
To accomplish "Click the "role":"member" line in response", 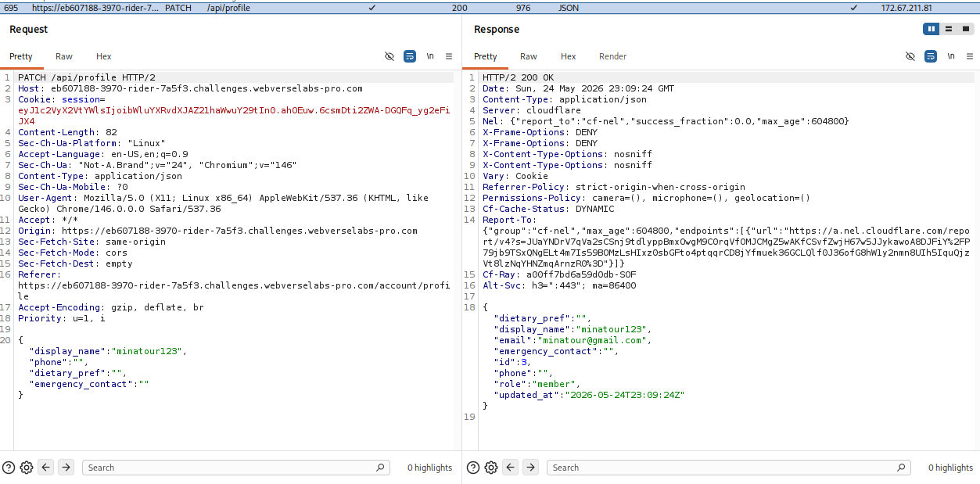I will pos(537,384).
